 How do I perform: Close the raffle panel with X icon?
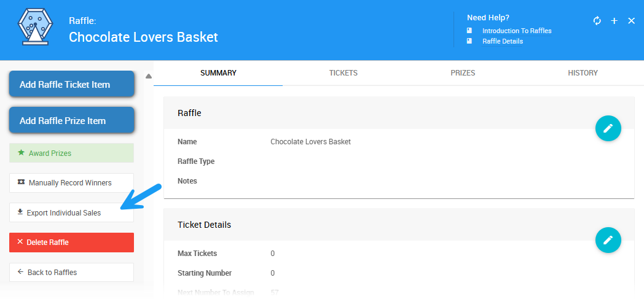[631, 21]
